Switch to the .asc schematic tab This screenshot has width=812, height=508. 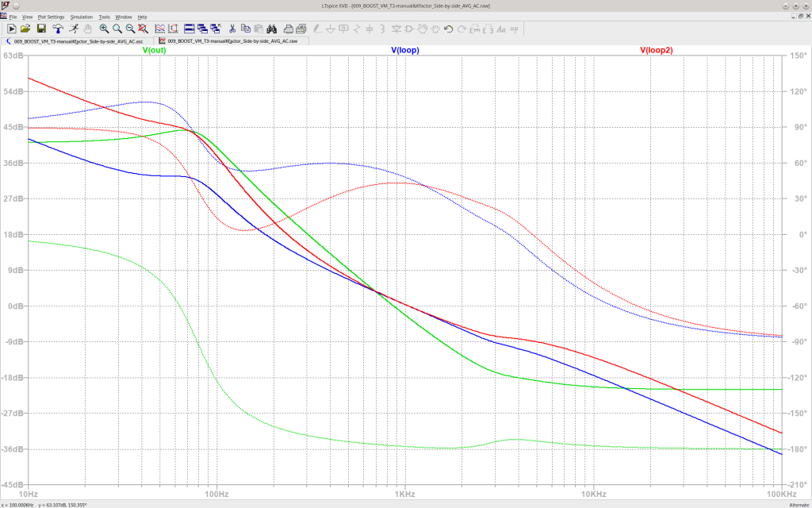[x=79, y=40]
